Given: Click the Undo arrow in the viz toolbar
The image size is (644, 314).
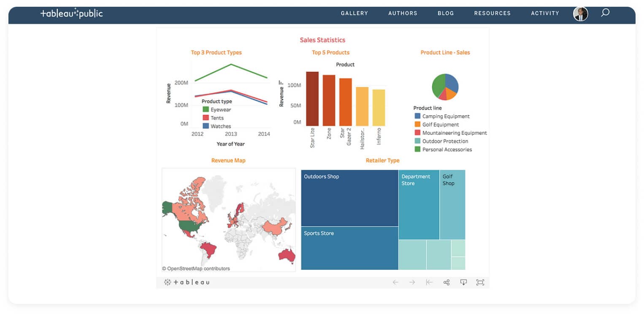Looking at the screenshot, I should (x=395, y=282).
